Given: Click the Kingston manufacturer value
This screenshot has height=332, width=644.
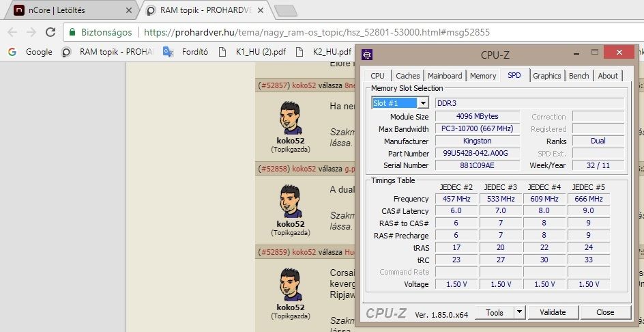Looking at the screenshot, I should [478, 141].
